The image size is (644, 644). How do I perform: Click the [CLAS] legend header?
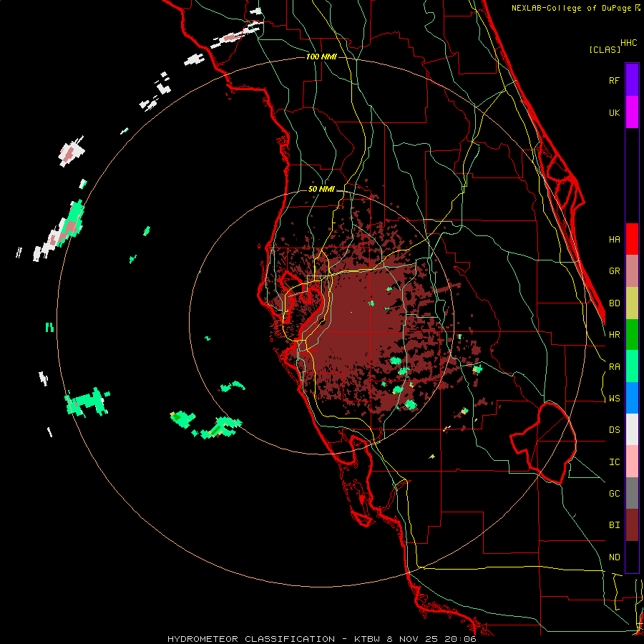605,50
